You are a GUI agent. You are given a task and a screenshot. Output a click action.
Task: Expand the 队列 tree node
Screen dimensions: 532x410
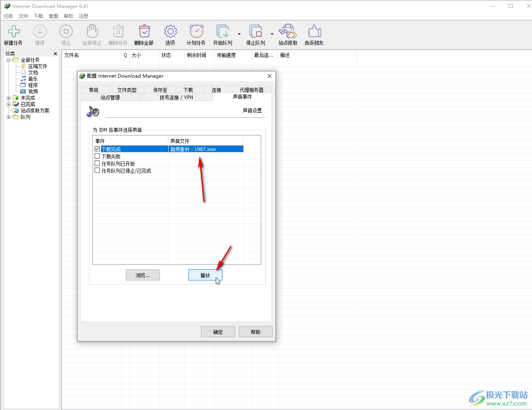[9, 117]
